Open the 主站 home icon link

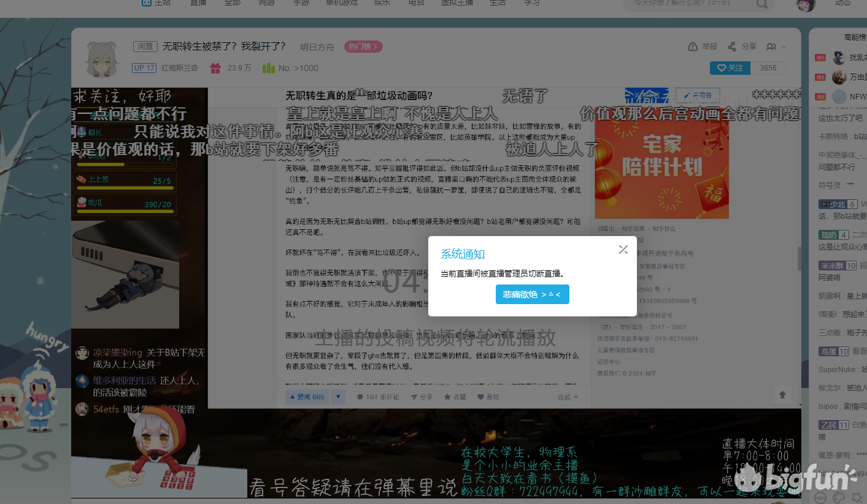(156, 2)
